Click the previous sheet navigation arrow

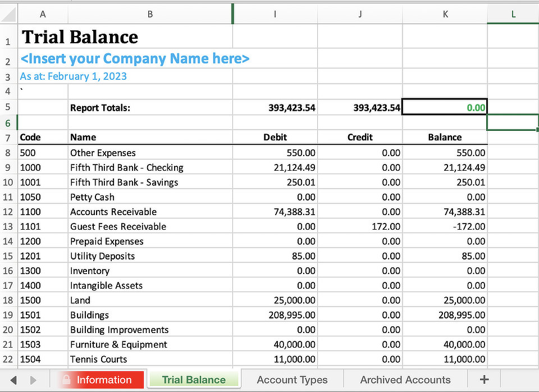click(x=13, y=380)
